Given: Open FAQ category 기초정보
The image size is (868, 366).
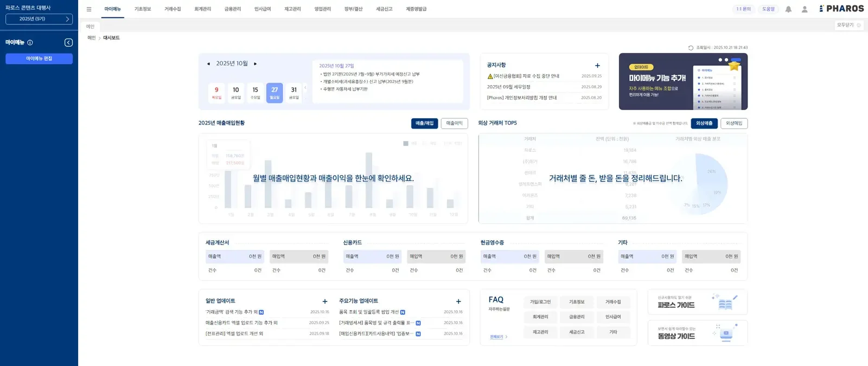Looking at the screenshot, I should (x=577, y=302).
